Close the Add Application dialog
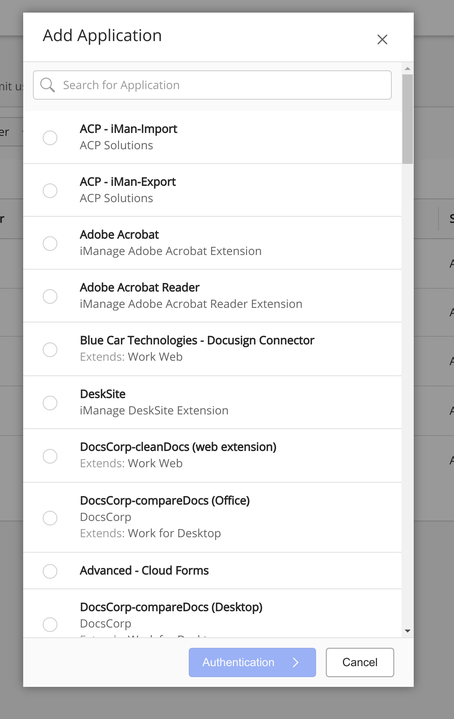 coord(382,39)
